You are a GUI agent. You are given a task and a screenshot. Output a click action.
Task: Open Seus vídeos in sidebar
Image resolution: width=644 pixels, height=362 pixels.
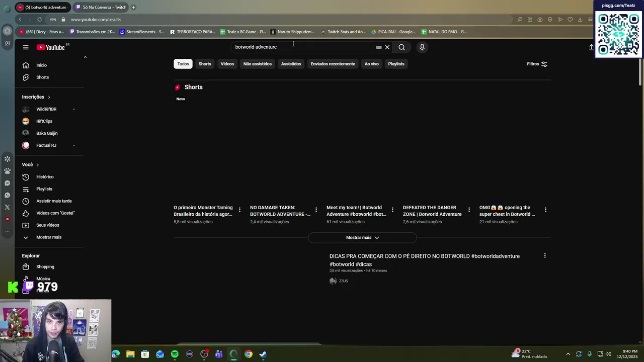click(49, 225)
